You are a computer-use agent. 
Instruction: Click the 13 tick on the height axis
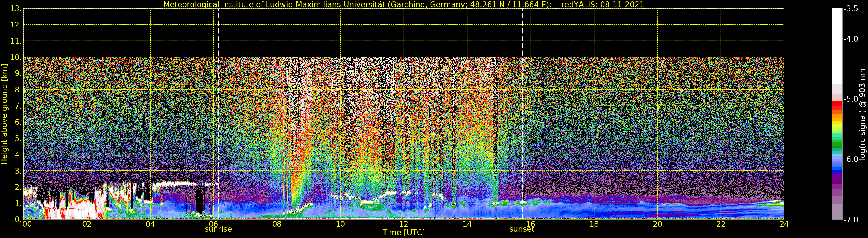(16, 9)
